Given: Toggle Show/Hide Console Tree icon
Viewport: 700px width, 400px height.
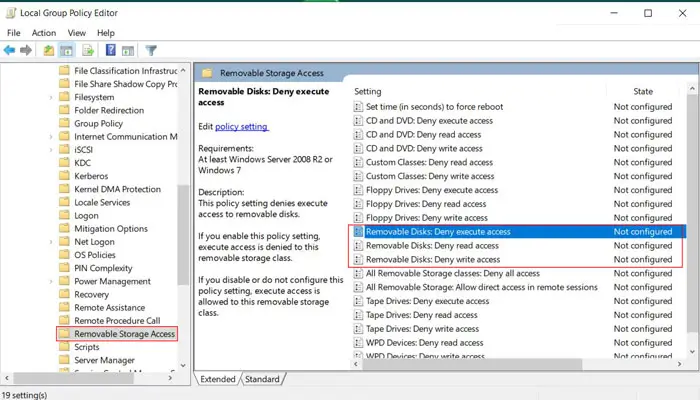Looking at the screenshot, I should (67, 50).
